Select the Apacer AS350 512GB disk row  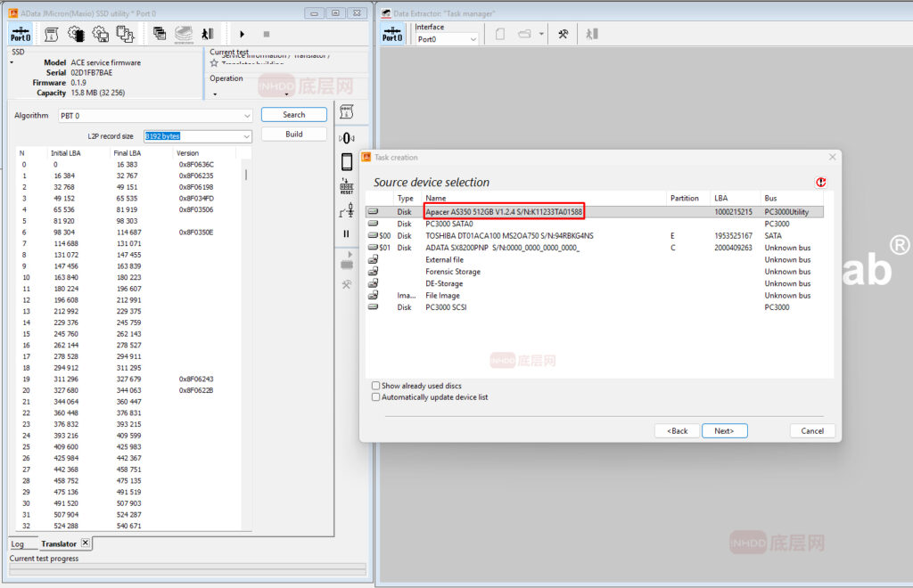point(504,212)
